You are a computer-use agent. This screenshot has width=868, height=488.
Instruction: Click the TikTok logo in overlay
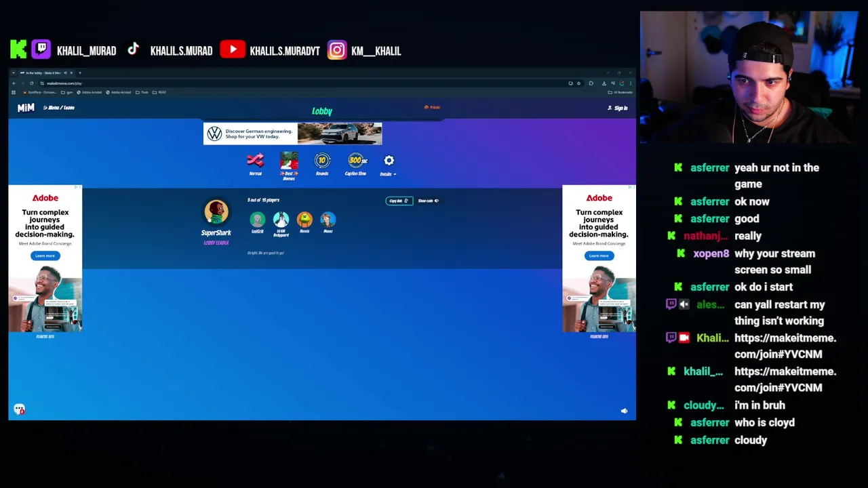133,49
